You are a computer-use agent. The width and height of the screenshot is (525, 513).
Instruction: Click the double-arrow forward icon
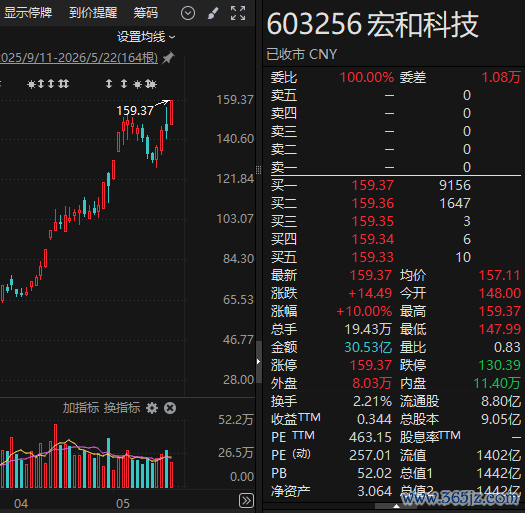(246, 501)
